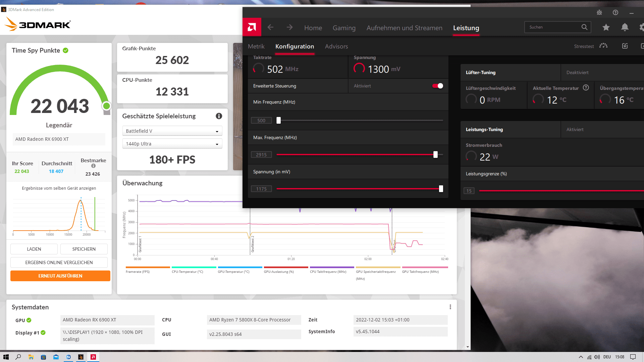644x362 pixels.
Task: Open the Battlefield V game dropdown
Action: coord(172,131)
